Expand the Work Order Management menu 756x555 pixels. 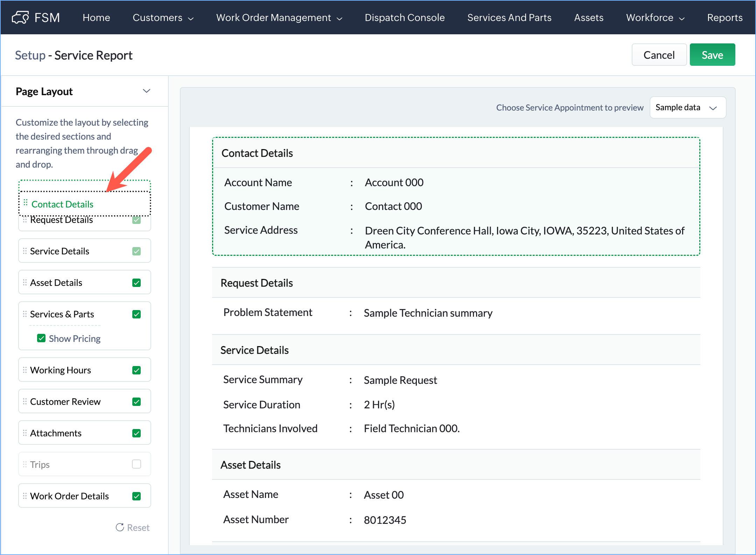pos(279,17)
